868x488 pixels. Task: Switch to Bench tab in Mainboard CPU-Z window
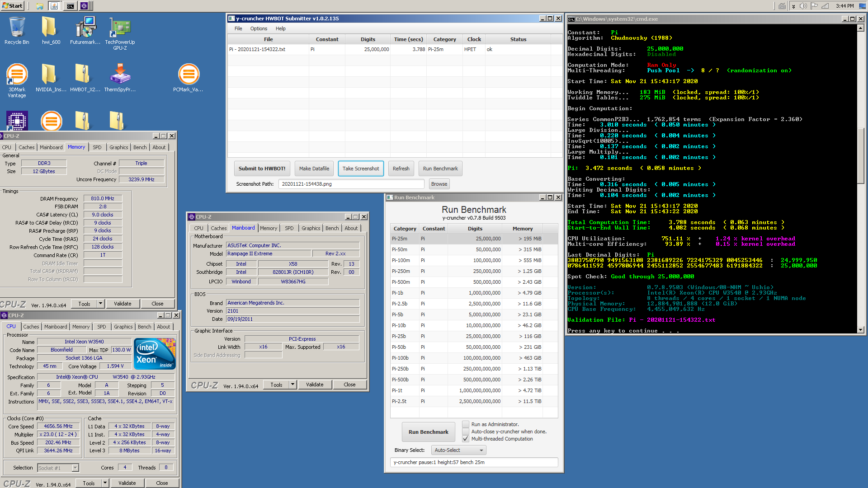point(332,228)
